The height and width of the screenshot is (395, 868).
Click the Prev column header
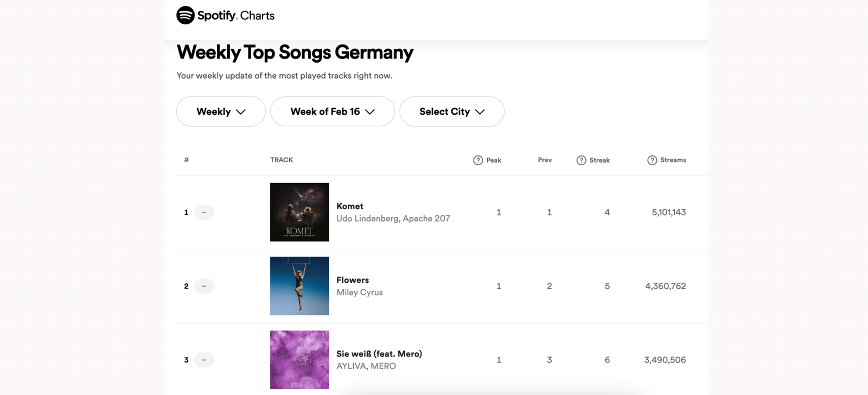pos(544,160)
